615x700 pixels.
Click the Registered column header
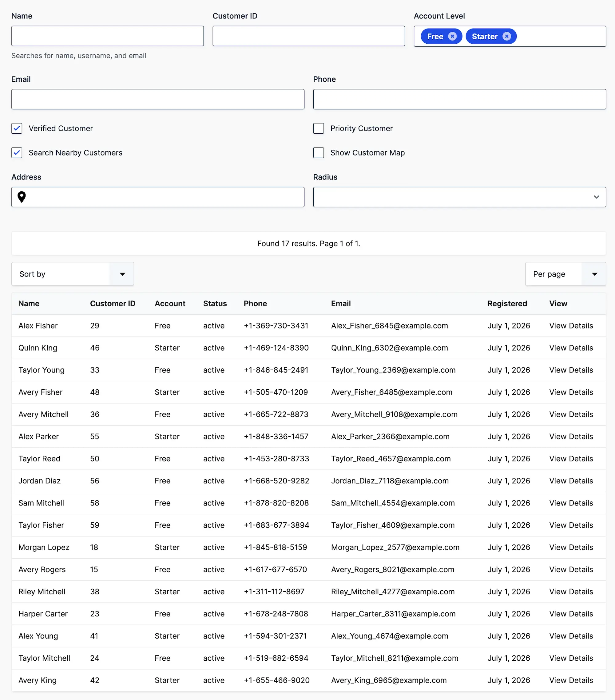(x=507, y=303)
